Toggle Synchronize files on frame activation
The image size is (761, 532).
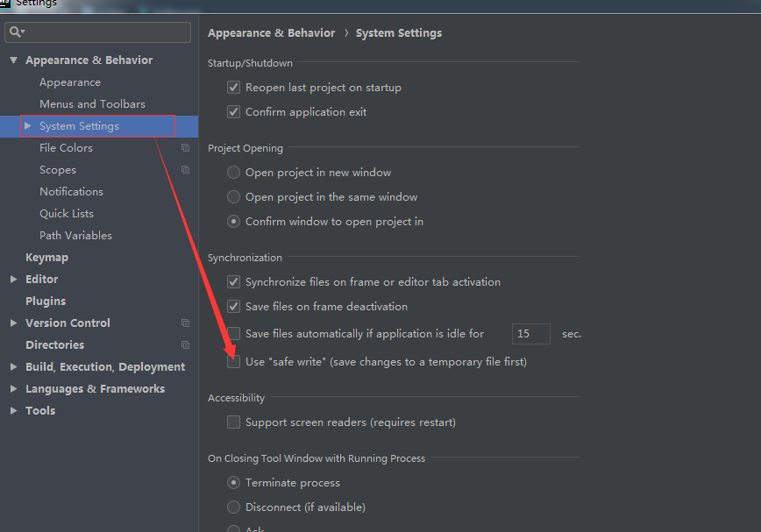[233, 281]
